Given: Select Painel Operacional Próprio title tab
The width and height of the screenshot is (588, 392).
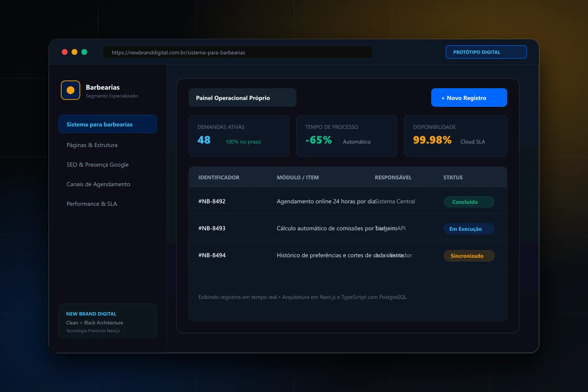Looking at the screenshot, I should coord(243,98).
